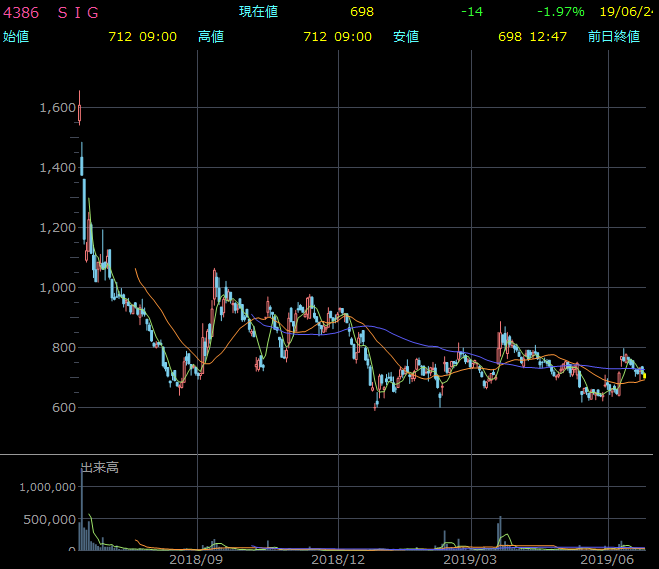
Task: Click the 2019/06 date axis label
Action: 609,560
